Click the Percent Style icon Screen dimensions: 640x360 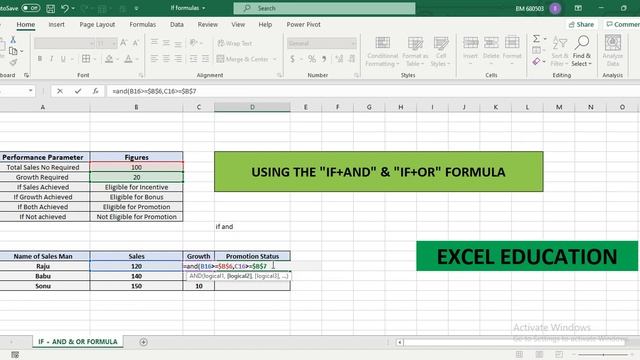click(x=312, y=59)
